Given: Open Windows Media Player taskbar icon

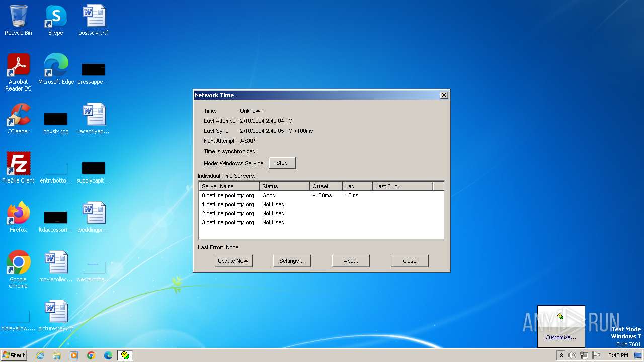Looking at the screenshot, I should coord(74,355).
